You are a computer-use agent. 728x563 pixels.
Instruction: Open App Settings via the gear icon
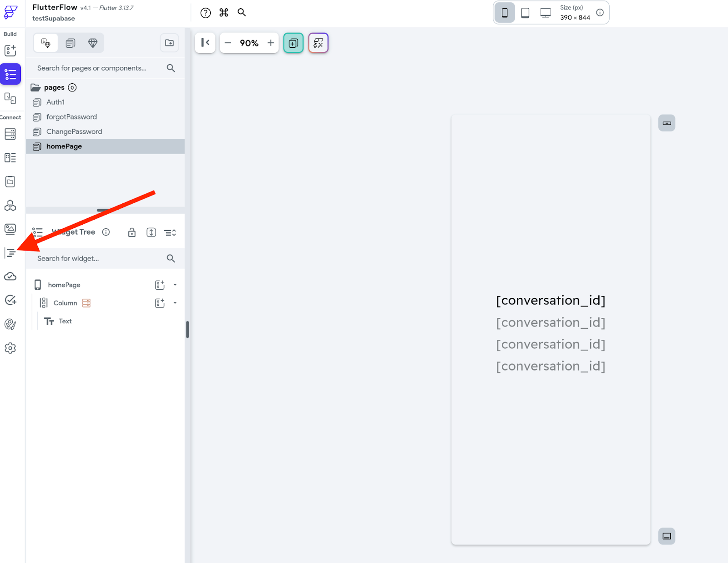pyautogui.click(x=10, y=348)
